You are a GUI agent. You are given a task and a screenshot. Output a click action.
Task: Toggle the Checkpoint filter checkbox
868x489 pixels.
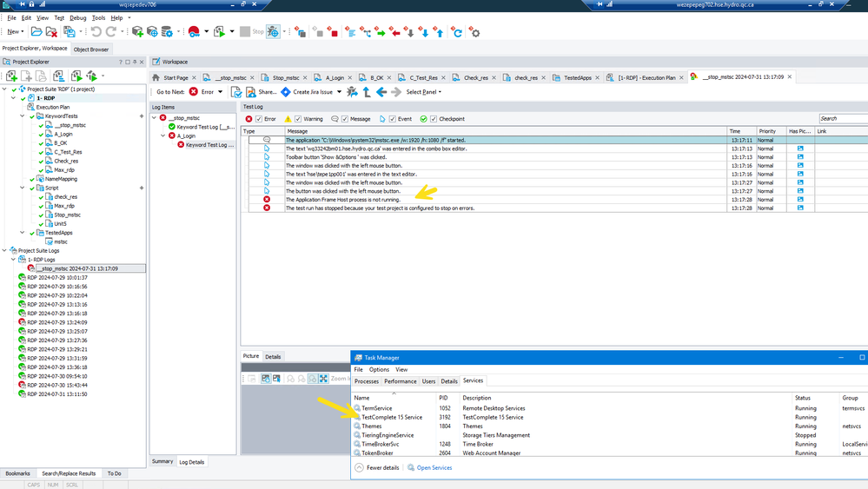pos(434,119)
